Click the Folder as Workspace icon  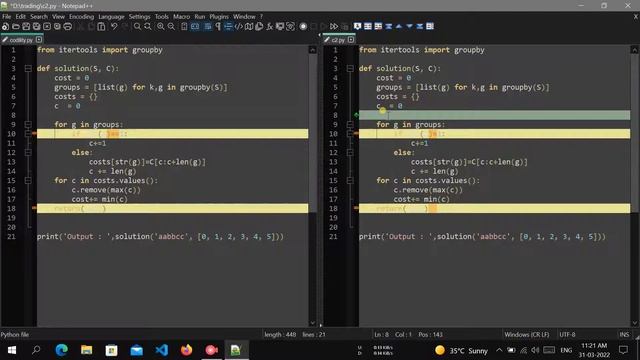(x=280, y=27)
